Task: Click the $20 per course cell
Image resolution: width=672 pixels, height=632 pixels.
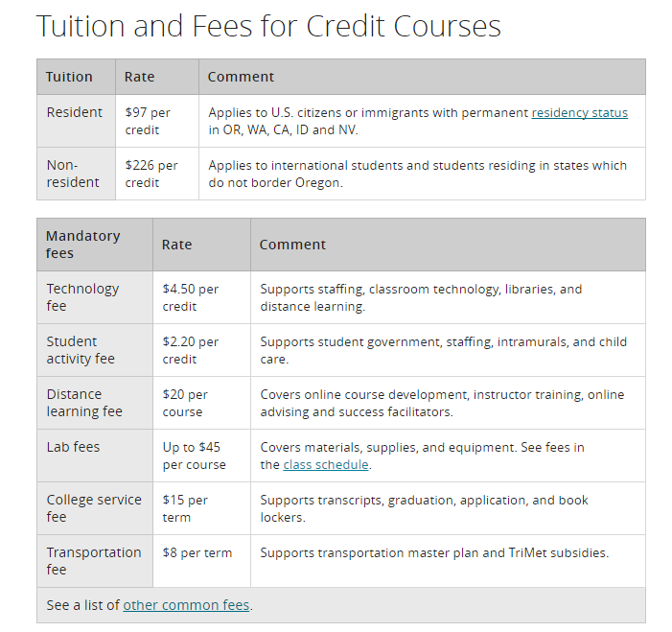Action: [185, 403]
